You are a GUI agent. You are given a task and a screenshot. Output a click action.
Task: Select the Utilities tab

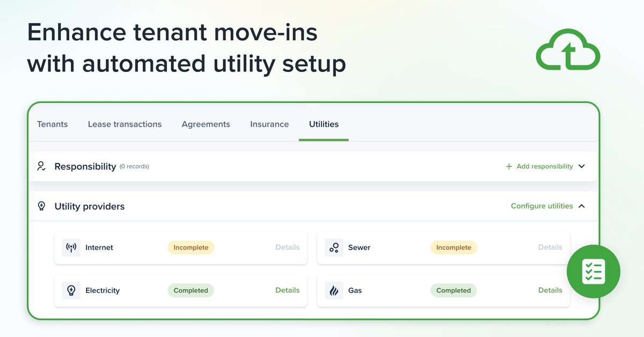(x=324, y=124)
